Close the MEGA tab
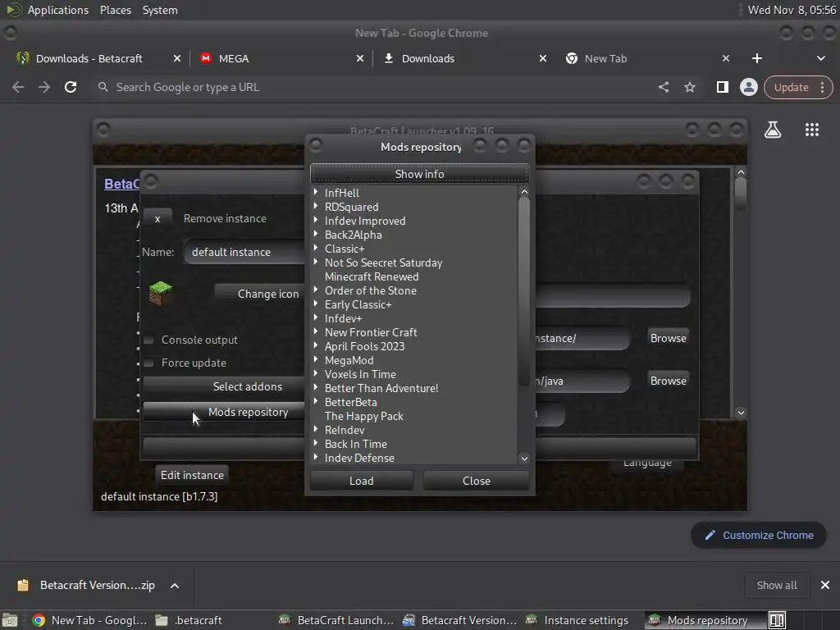This screenshot has height=630, width=840. 360,58
